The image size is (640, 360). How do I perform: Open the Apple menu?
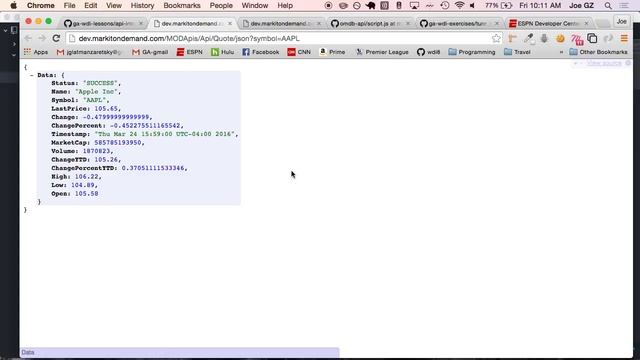(x=13, y=6)
